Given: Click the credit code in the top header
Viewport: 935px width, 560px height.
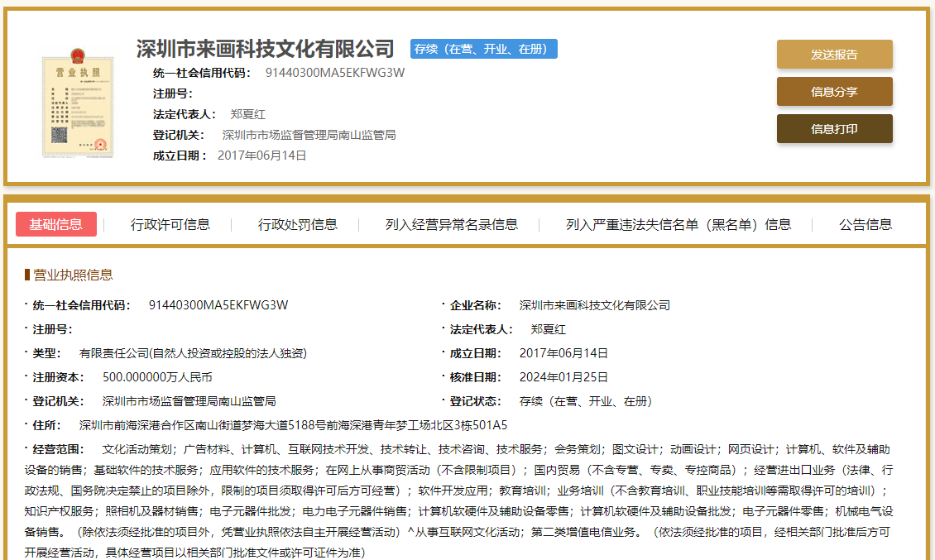Looking at the screenshot, I should (x=335, y=73).
